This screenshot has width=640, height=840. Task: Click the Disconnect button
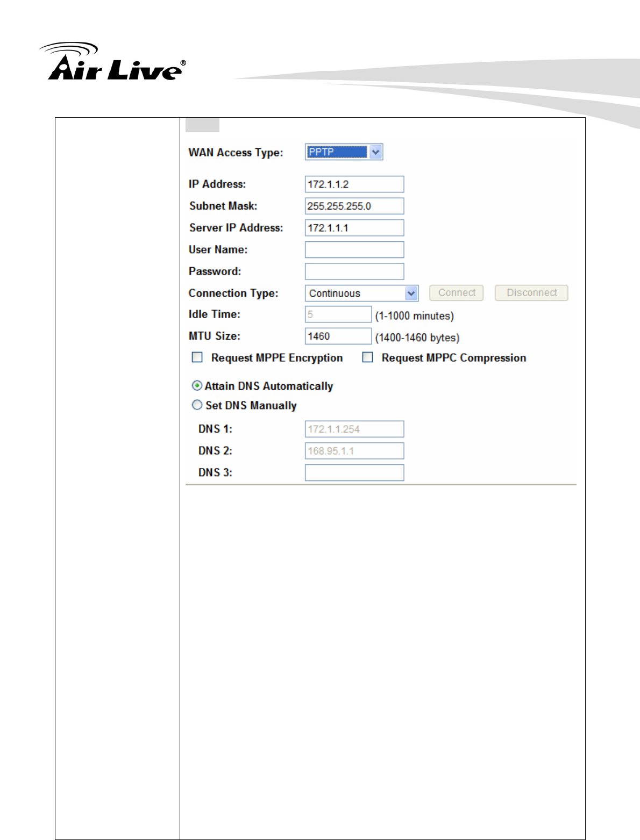[x=531, y=293]
